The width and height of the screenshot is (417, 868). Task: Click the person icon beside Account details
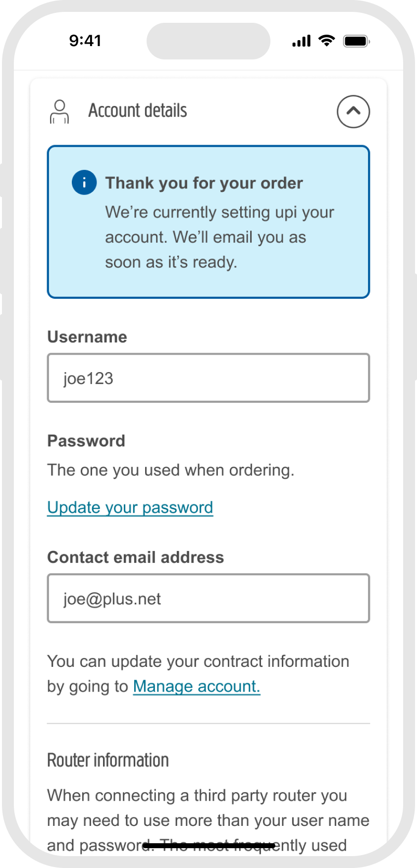click(x=59, y=111)
